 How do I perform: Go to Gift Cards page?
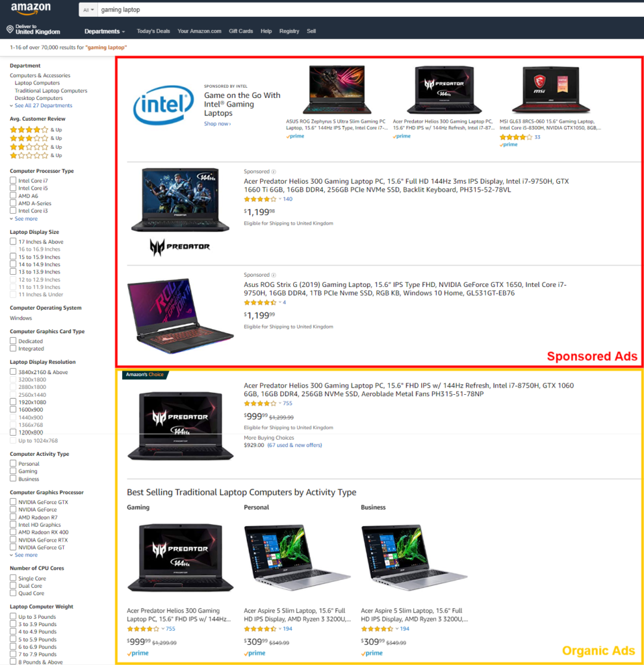(240, 31)
